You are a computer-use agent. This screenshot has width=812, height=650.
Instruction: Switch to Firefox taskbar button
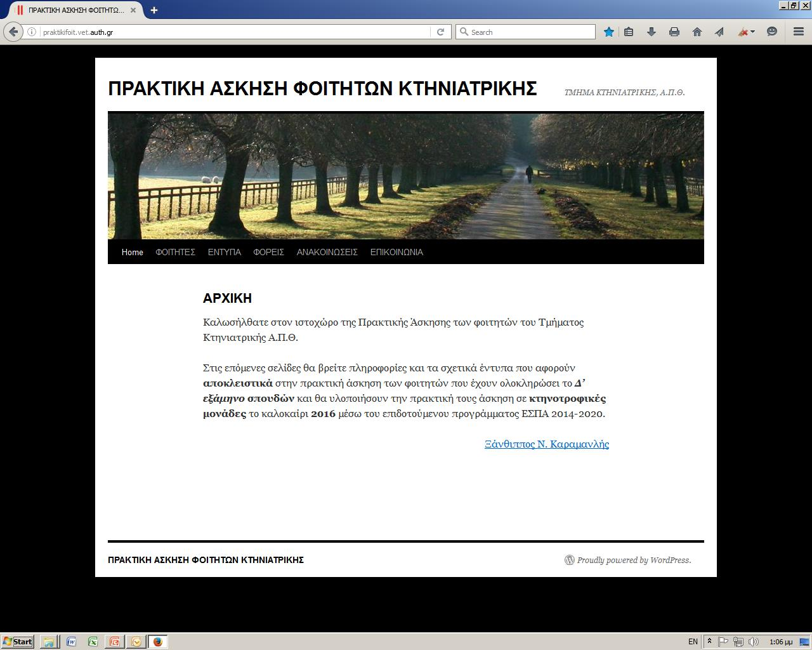[158, 641]
